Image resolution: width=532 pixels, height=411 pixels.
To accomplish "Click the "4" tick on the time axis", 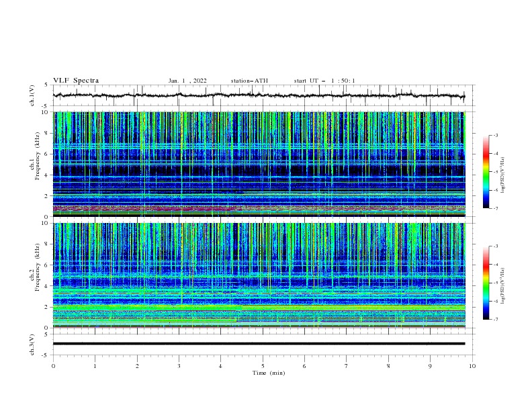I will (x=220, y=366).
